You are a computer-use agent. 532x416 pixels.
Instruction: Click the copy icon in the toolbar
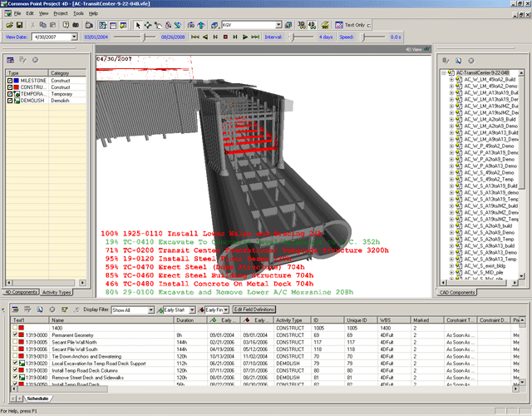click(x=42, y=25)
